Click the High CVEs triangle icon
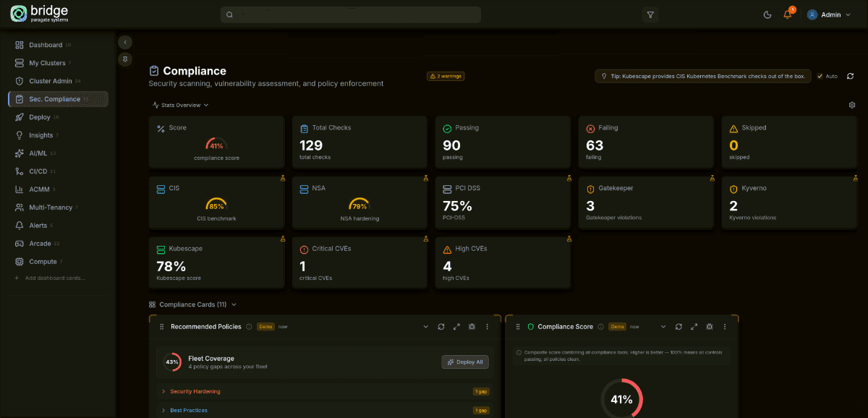The height and width of the screenshot is (418, 868). (447, 249)
